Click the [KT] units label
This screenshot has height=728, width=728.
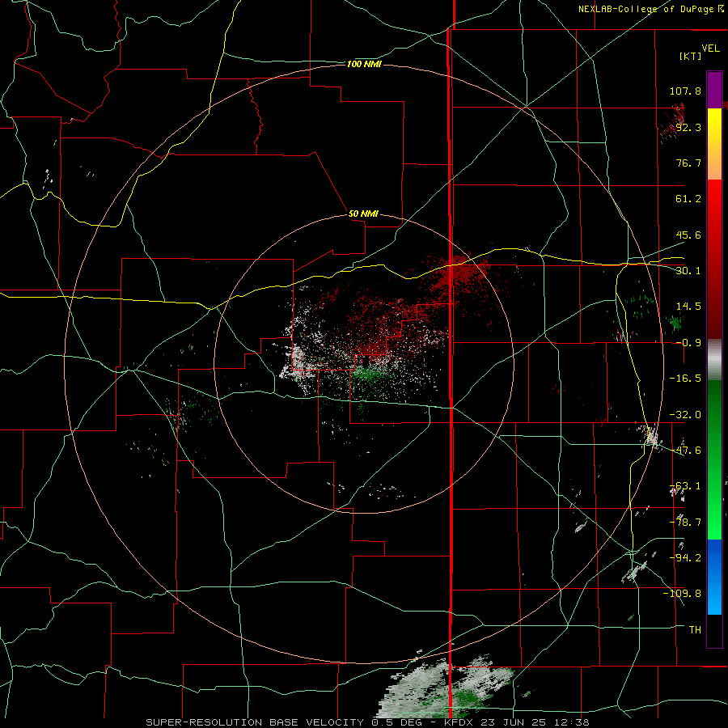point(691,56)
